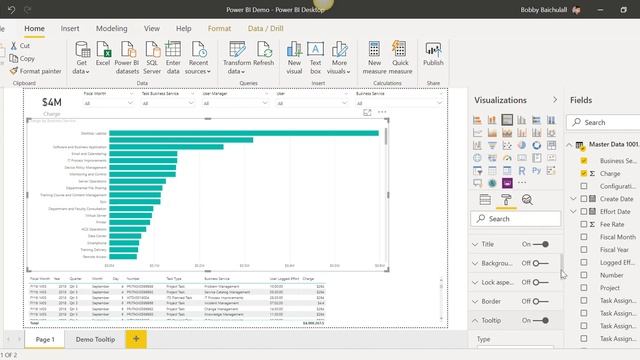Open the Format paint-roller pane
The width and height of the screenshot is (640, 360).
[x=506, y=200]
